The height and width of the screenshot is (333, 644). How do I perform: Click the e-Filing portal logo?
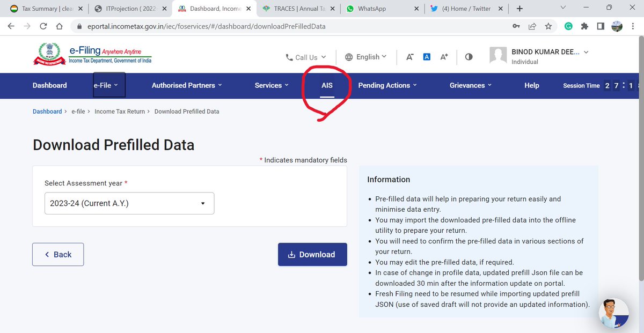coord(92,56)
